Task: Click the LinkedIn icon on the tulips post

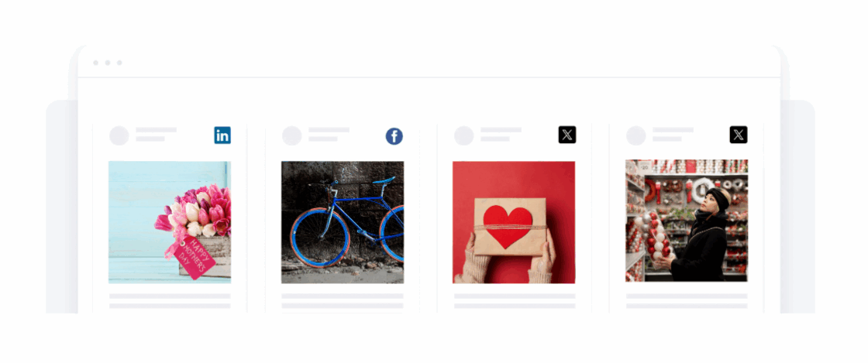Action: 222,135
